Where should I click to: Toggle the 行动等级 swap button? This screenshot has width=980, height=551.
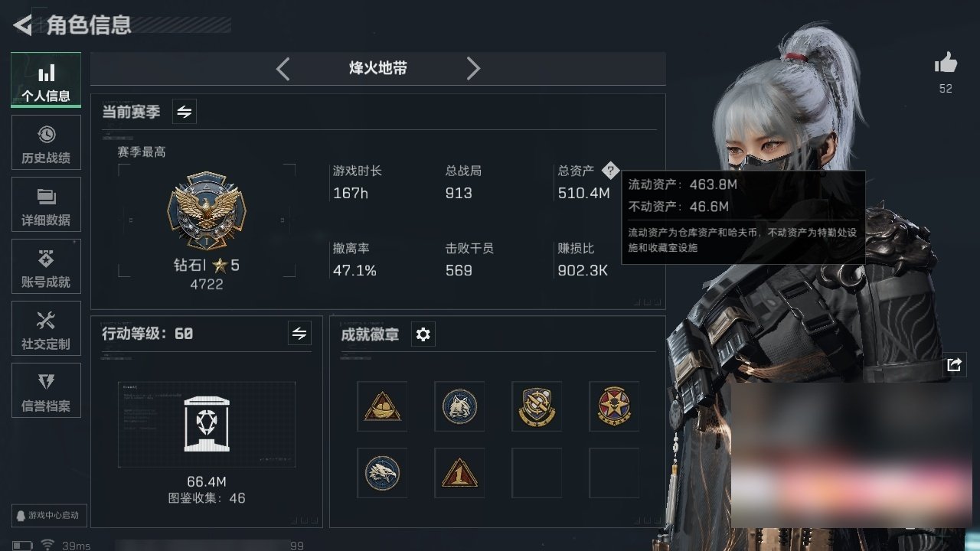[299, 334]
